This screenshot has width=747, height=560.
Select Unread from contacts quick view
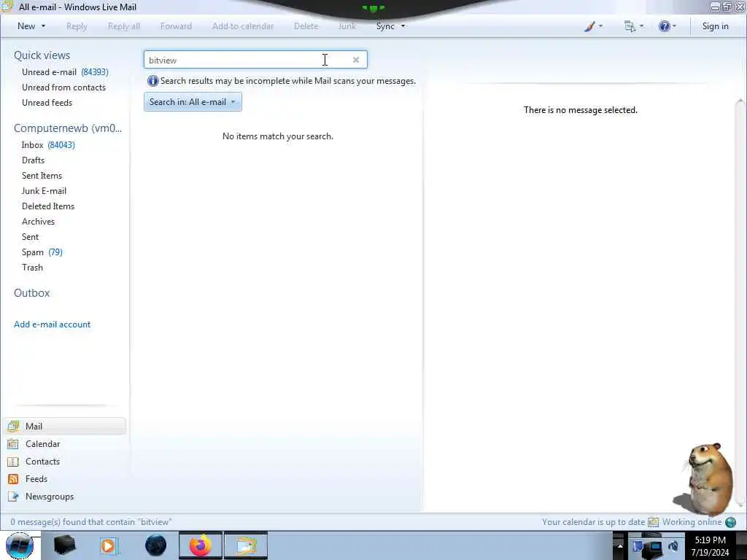[x=64, y=87]
